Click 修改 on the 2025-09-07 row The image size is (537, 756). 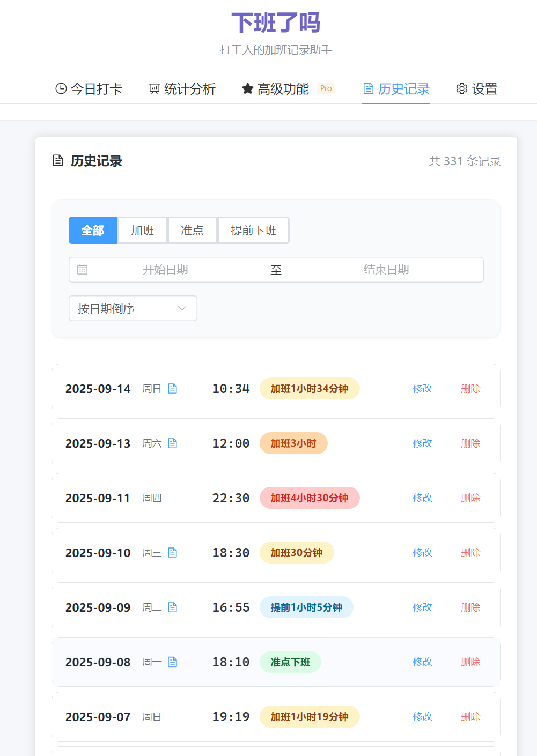pyautogui.click(x=423, y=717)
